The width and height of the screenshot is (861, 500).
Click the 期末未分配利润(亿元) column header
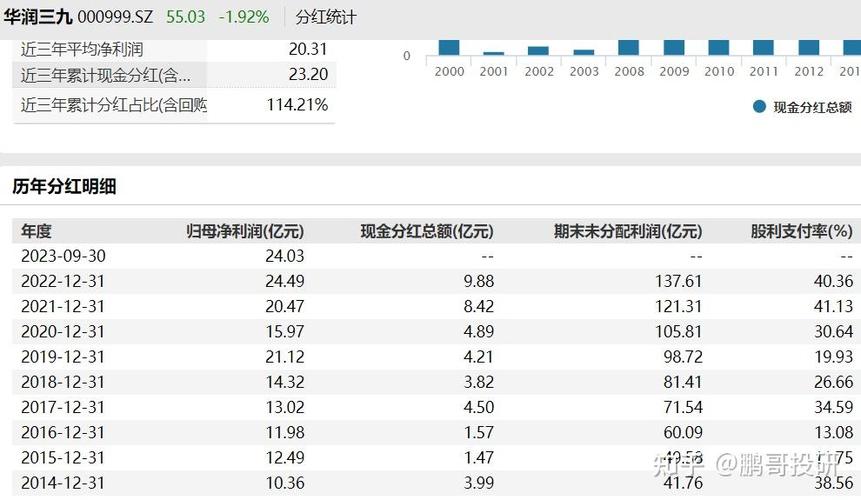click(x=628, y=231)
